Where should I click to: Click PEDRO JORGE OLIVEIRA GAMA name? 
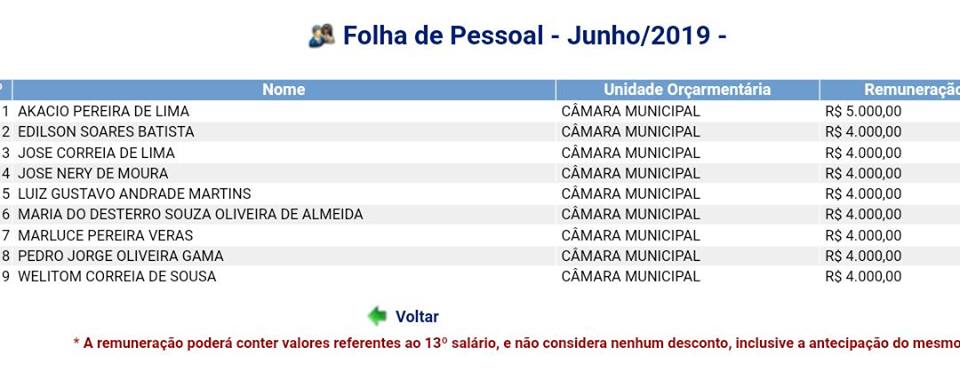(121, 255)
